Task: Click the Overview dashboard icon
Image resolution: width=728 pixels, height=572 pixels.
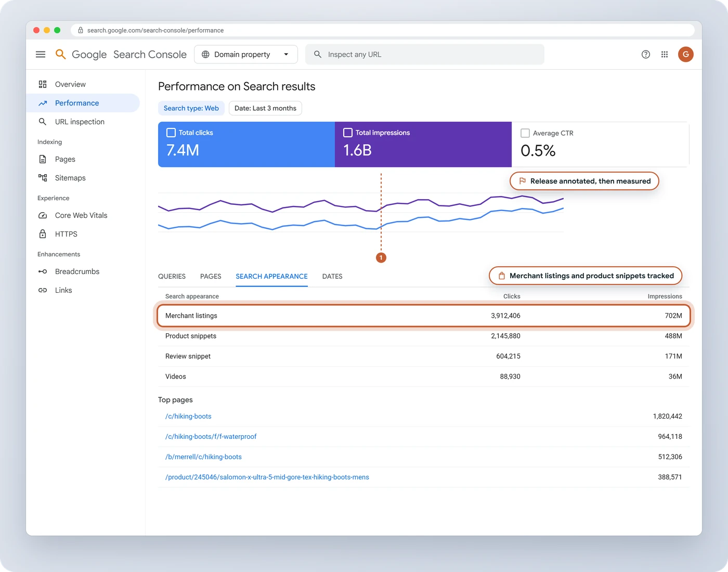Action: click(43, 84)
